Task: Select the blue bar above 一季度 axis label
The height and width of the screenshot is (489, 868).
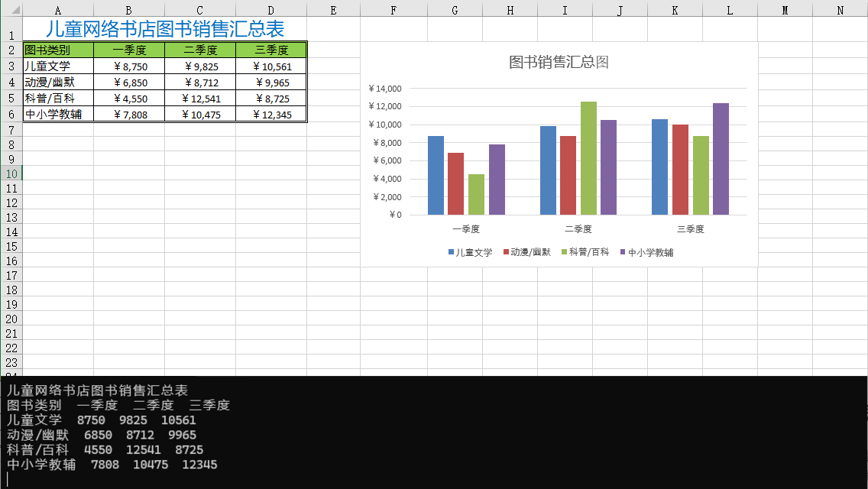Action: tap(436, 176)
